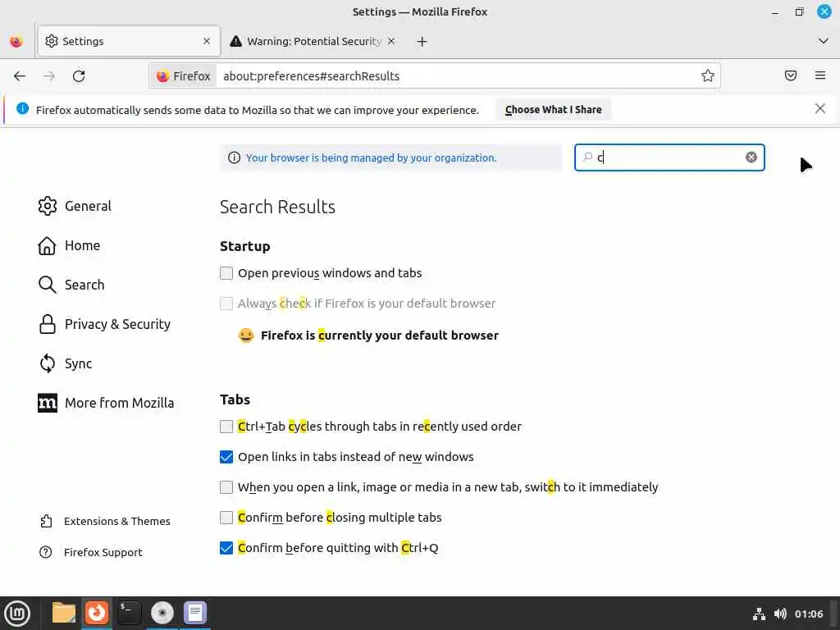Close the Warning: Potential Security tab
This screenshot has height=630, width=840.
click(x=391, y=41)
